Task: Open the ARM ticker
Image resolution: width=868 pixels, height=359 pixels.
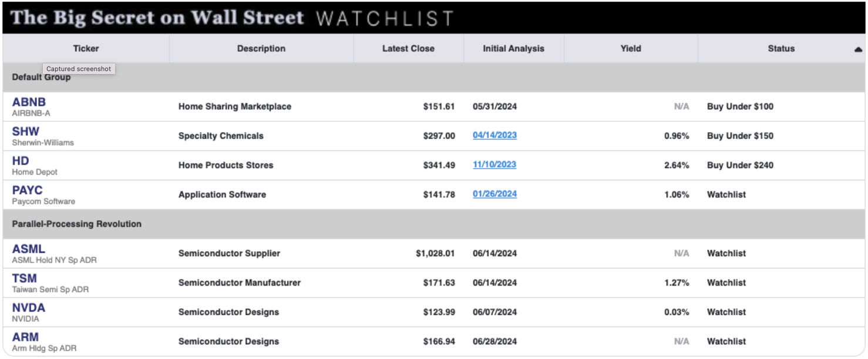Action: coord(25,337)
